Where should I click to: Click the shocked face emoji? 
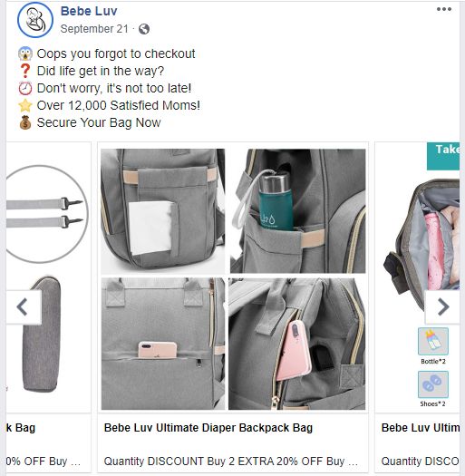tap(25, 53)
